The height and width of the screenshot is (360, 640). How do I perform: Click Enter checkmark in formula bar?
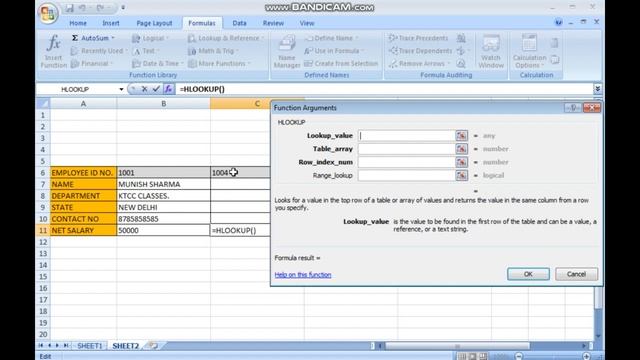pyautogui.click(x=156, y=89)
